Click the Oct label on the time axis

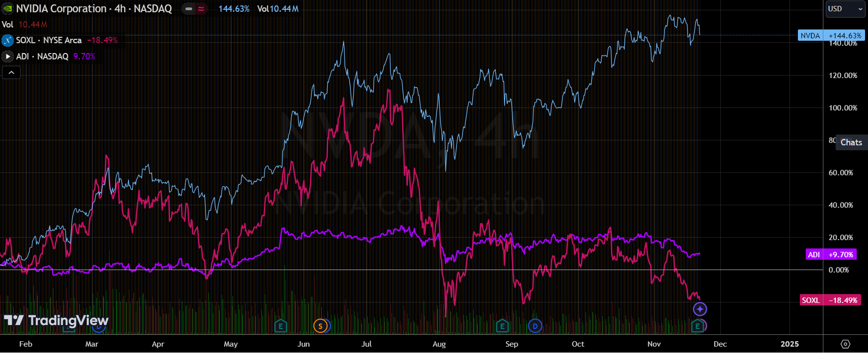click(578, 344)
